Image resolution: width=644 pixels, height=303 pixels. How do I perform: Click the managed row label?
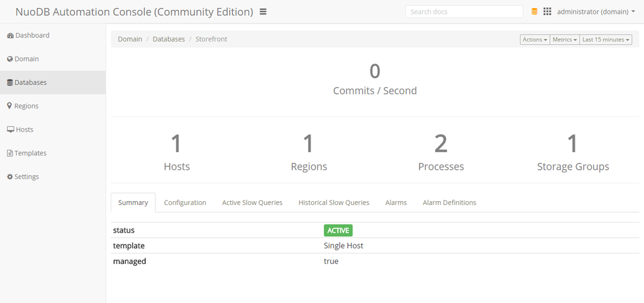[130, 262]
